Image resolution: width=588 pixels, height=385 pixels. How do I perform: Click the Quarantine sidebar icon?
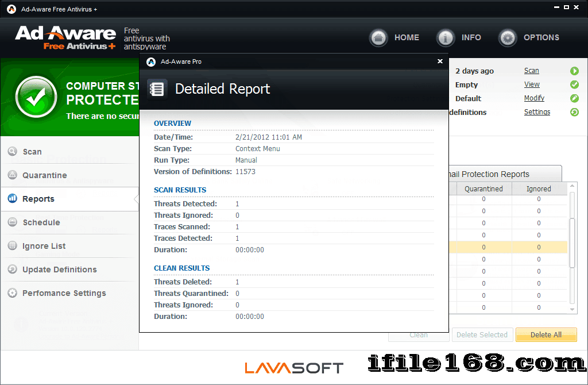click(13, 175)
